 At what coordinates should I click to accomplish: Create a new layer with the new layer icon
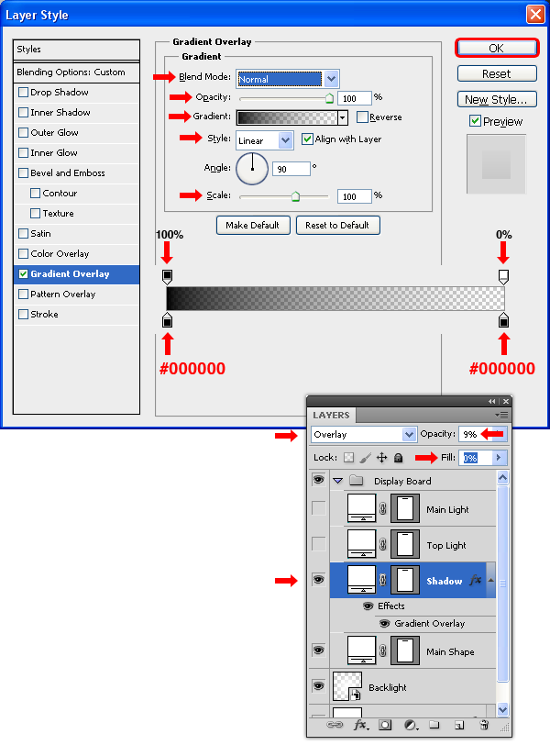pos(459,725)
